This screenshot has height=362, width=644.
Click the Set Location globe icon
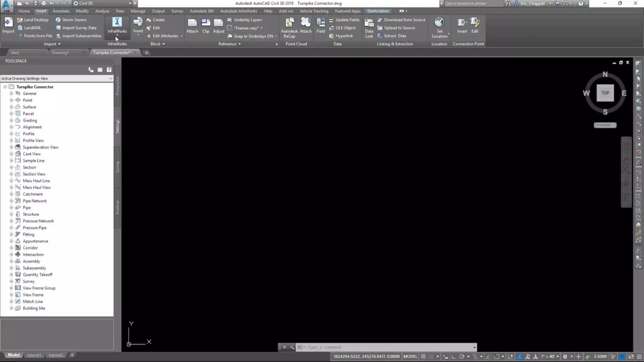point(439,23)
